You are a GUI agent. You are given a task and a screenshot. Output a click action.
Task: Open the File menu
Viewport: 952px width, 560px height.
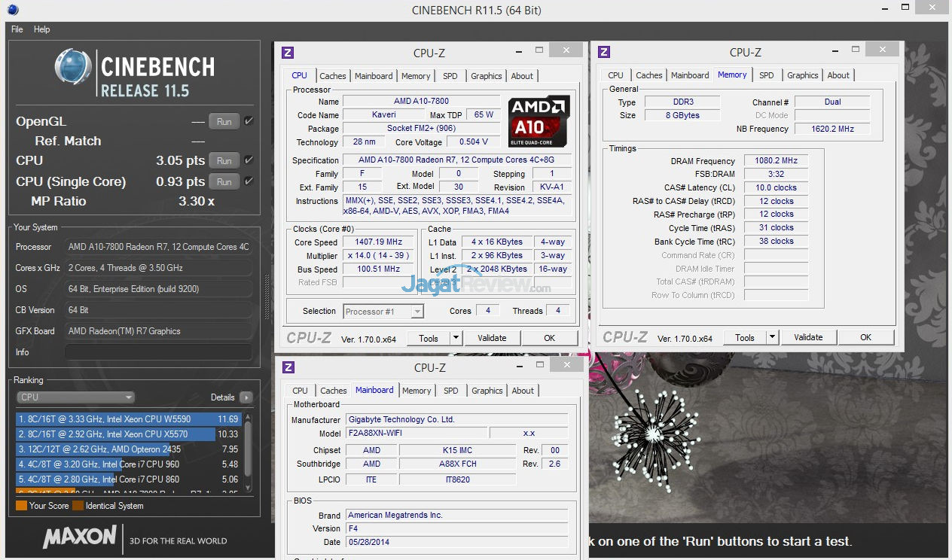click(x=17, y=29)
